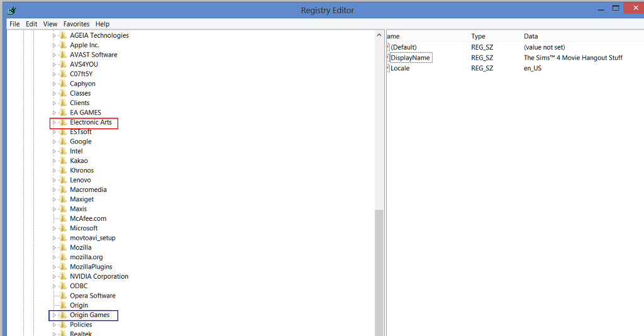Click the Caphyon folder icon
The height and width of the screenshot is (336, 644).
(63, 84)
